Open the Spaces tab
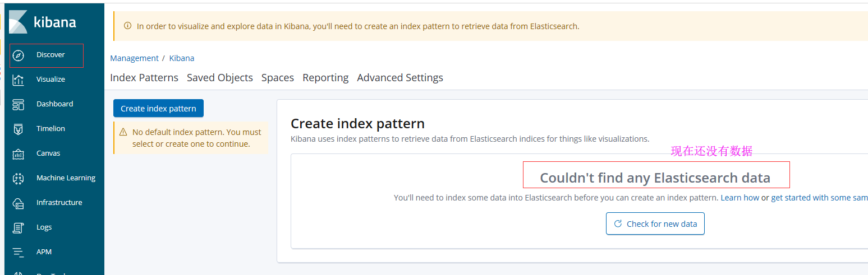This screenshot has height=275, width=868. (278, 78)
